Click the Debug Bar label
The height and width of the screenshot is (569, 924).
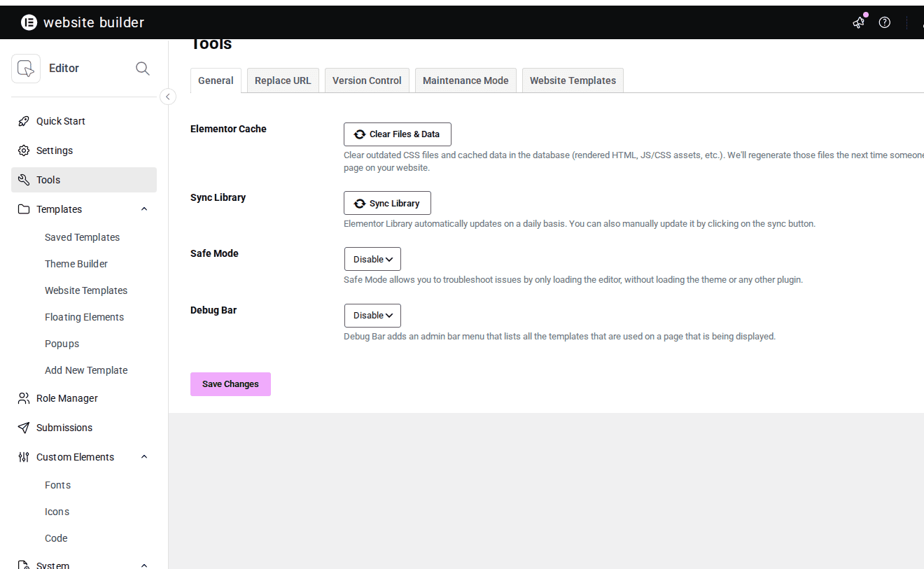tap(213, 310)
